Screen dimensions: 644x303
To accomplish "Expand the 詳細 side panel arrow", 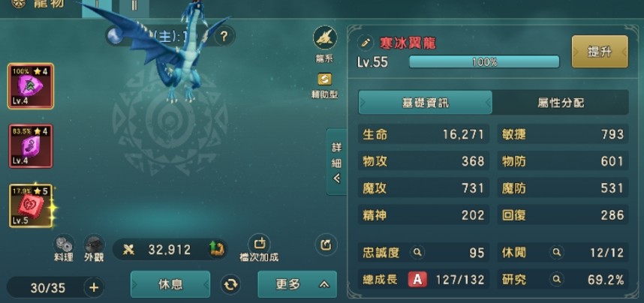I will coord(337,162).
